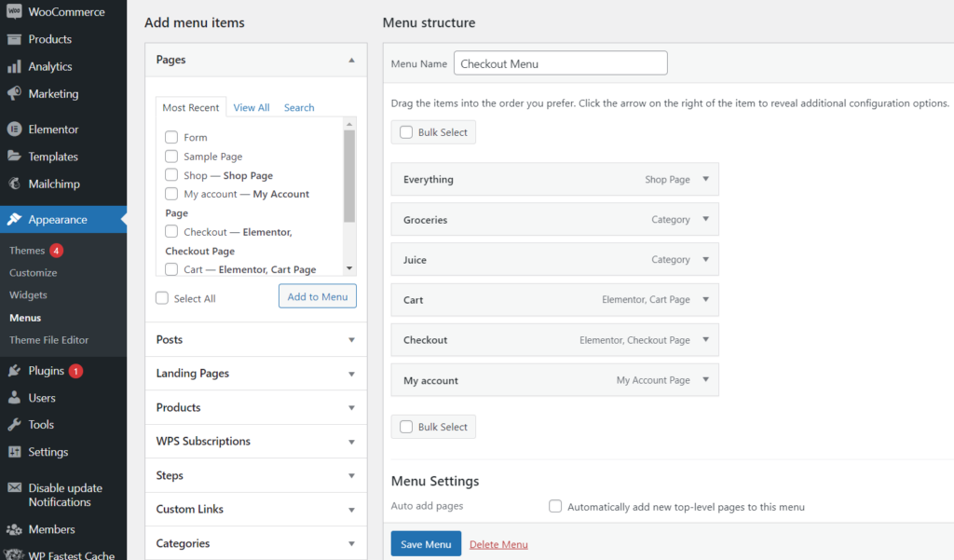Click the Products box icon
The height and width of the screenshot is (560, 954).
[x=14, y=39]
